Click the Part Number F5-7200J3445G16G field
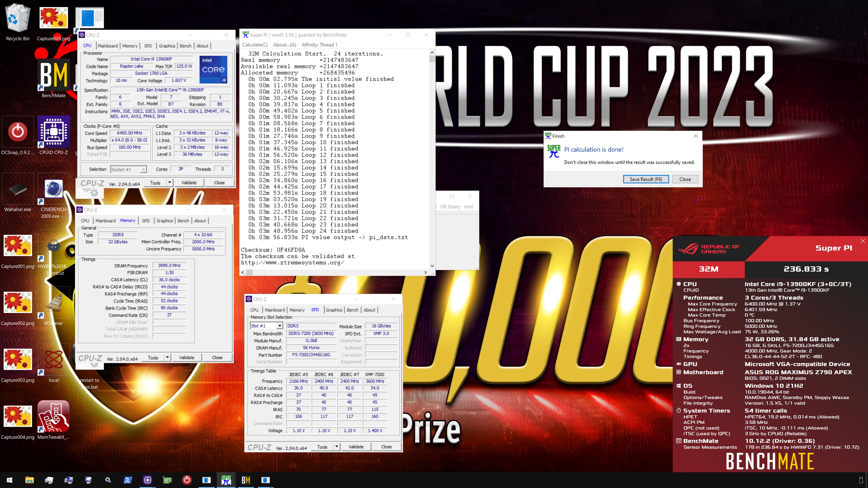Image resolution: width=868 pixels, height=488 pixels. (311, 355)
